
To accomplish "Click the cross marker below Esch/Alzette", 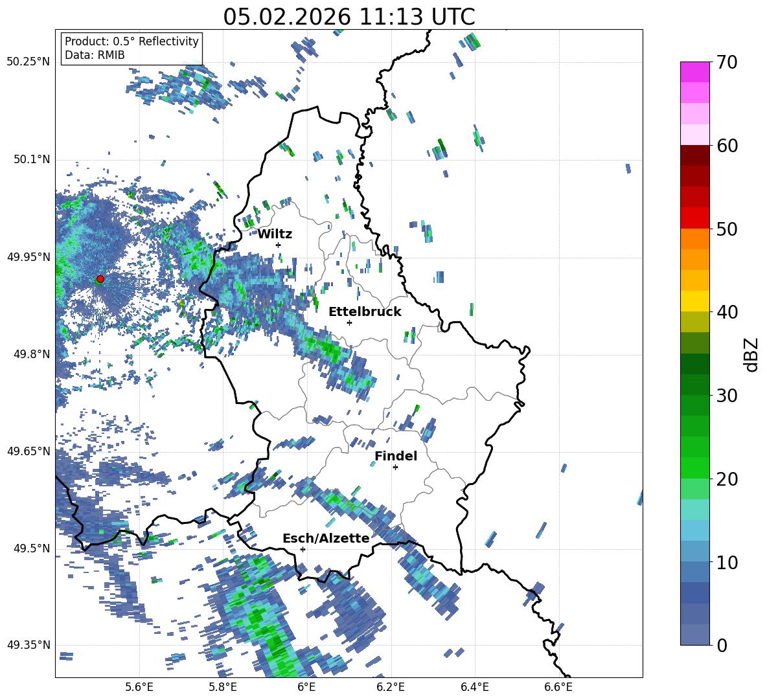I will click(303, 549).
